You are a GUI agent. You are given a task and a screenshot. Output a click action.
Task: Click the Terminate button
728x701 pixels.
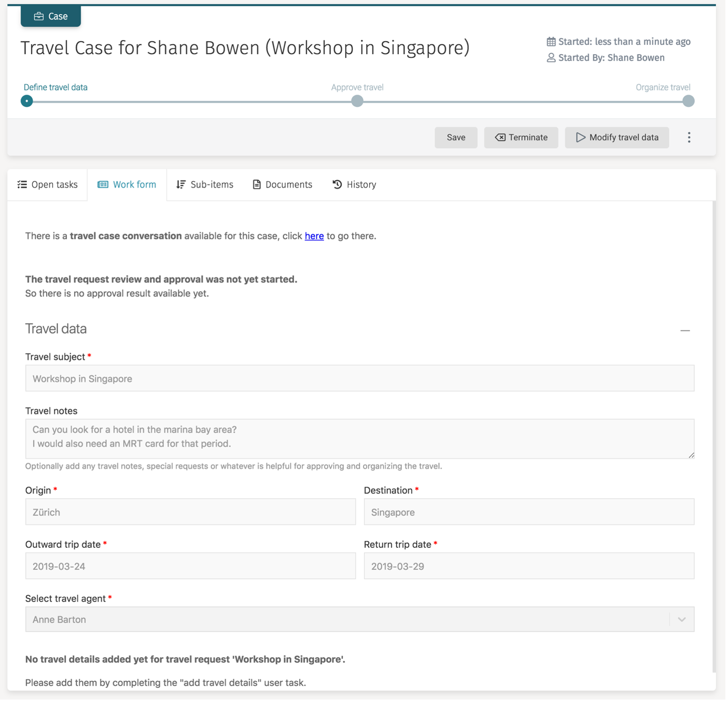coord(521,137)
